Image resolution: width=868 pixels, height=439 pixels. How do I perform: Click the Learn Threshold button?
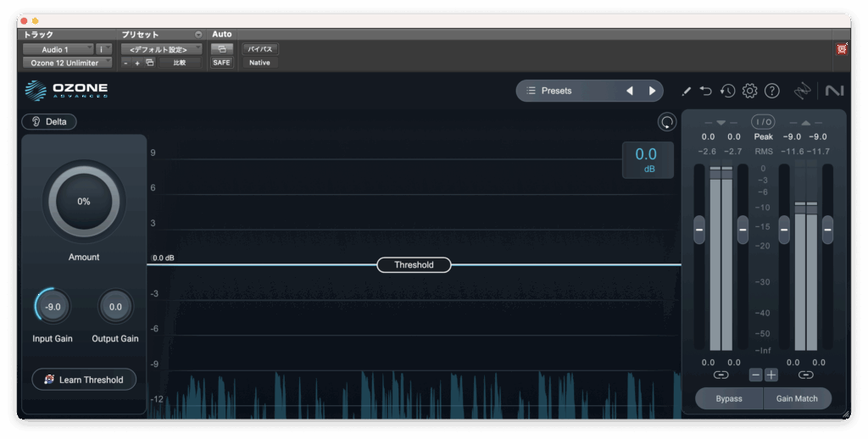click(x=84, y=380)
